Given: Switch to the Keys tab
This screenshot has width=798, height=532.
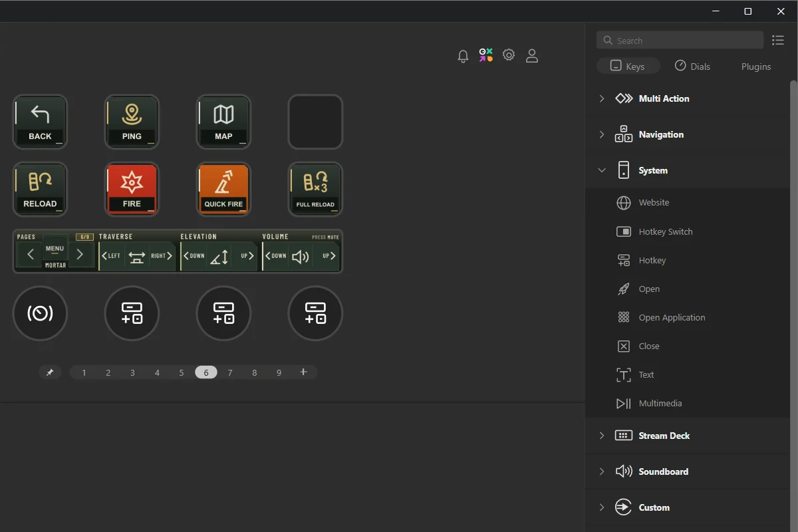Looking at the screenshot, I should [x=628, y=66].
